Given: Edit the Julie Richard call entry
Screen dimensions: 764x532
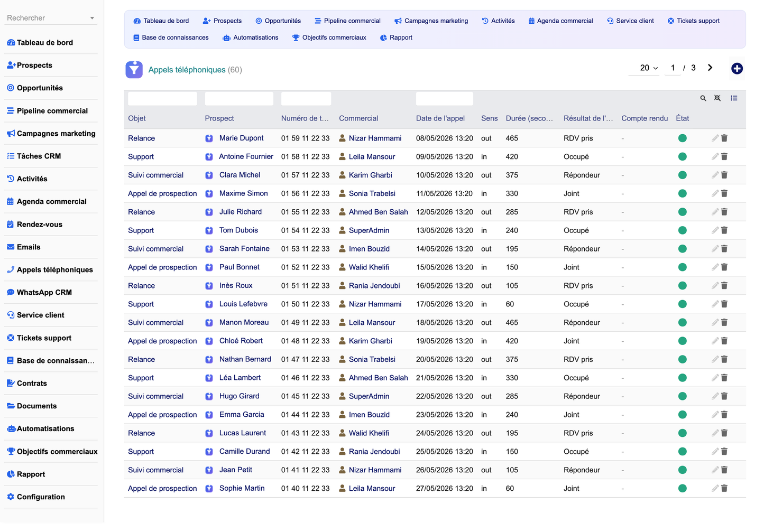Looking at the screenshot, I should [715, 212].
